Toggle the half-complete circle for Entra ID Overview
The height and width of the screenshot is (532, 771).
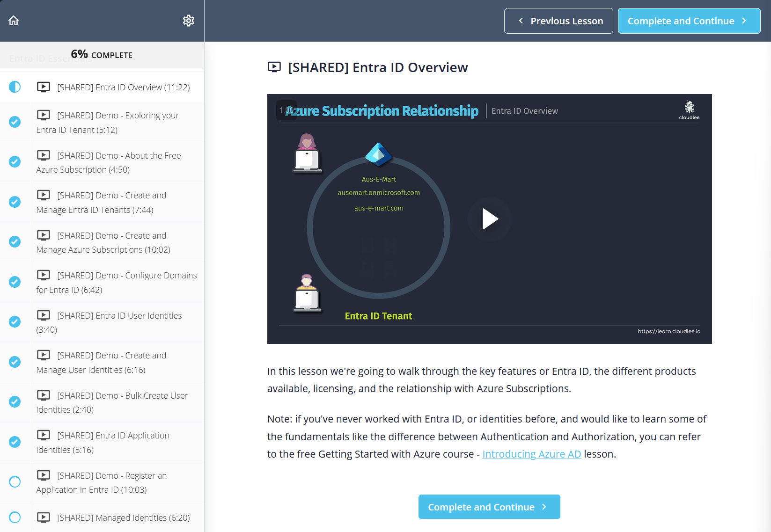tap(15, 87)
